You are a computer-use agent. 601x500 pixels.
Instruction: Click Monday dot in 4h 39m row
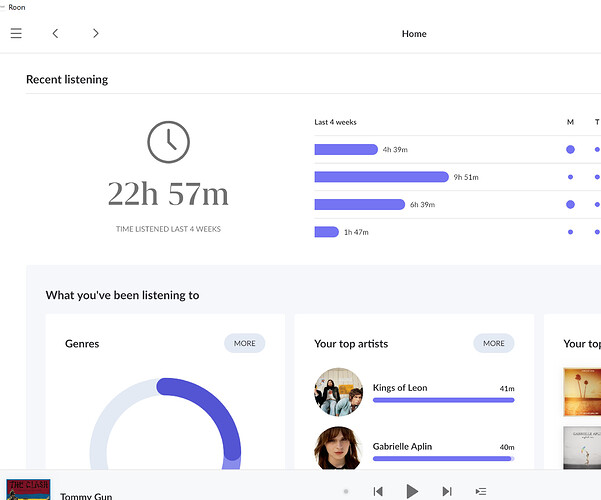pyautogui.click(x=570, y=150)
